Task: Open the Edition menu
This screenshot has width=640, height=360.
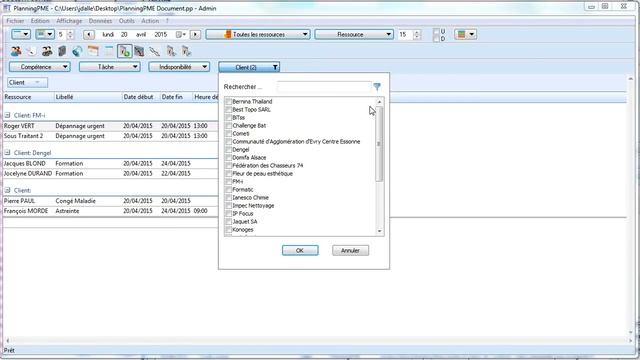Action: (x=40, y=21)
